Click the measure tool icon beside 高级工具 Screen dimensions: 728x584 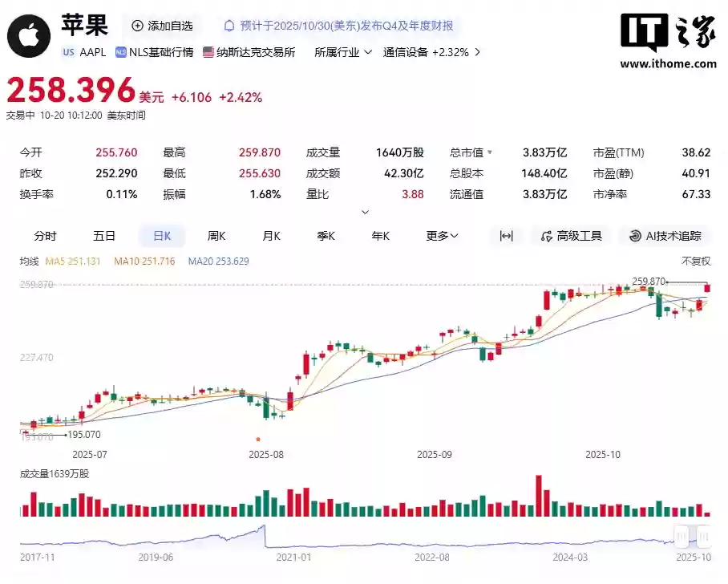point(506,236)
